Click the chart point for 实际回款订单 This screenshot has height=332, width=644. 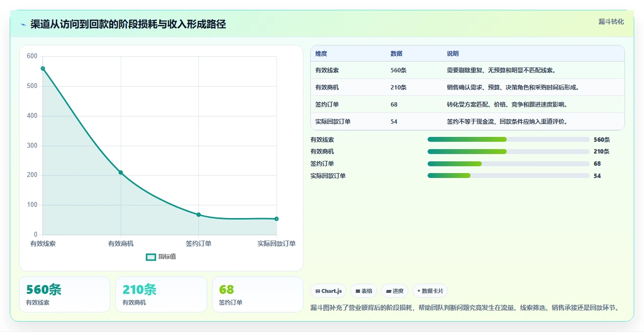click(277, 219)
